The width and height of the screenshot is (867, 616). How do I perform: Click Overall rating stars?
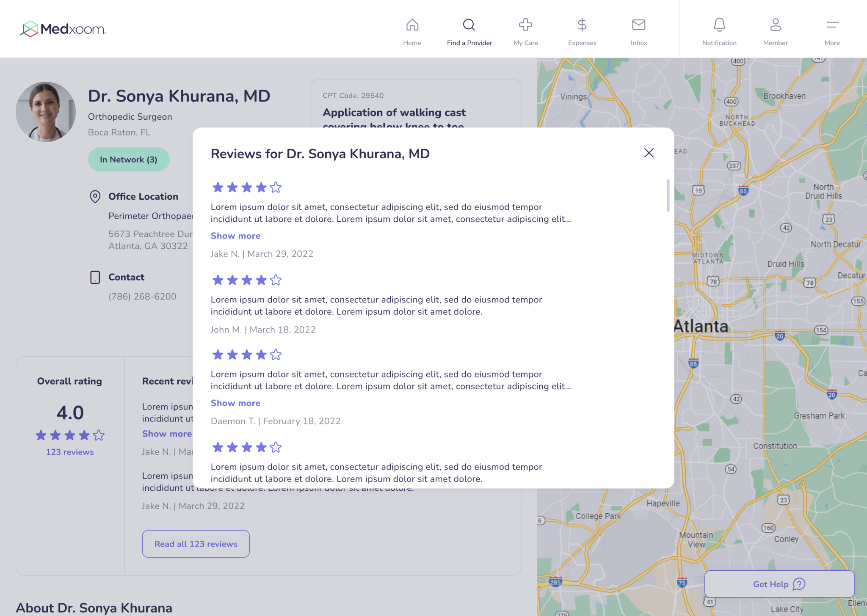click(x=70, y=435)
